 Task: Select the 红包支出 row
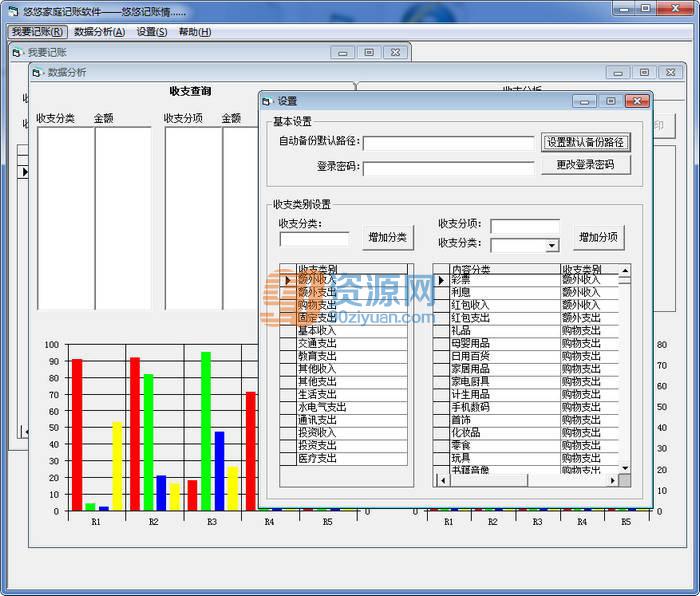(526, 318)
